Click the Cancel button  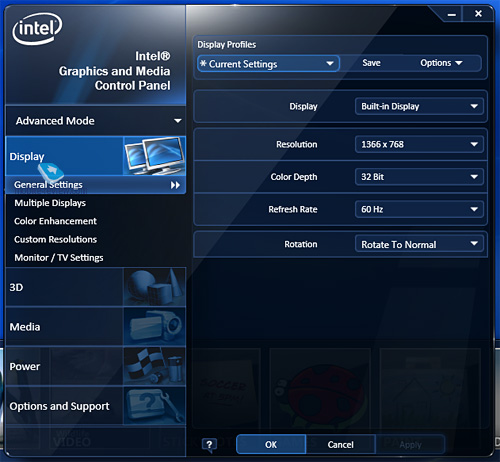pos(340,445)
